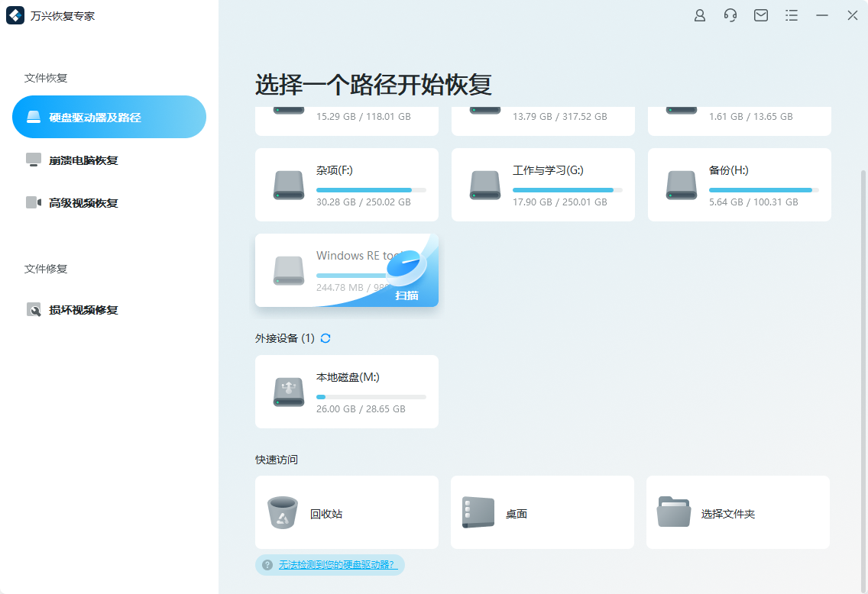
Task: Select the 杂项(F:) drive card
Action: tap(346, 185)
